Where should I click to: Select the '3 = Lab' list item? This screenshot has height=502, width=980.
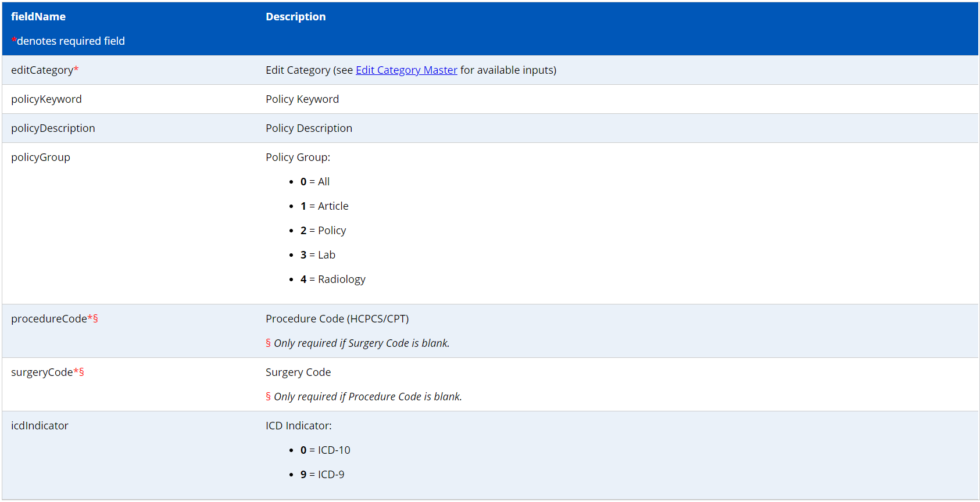coord(318,255)
